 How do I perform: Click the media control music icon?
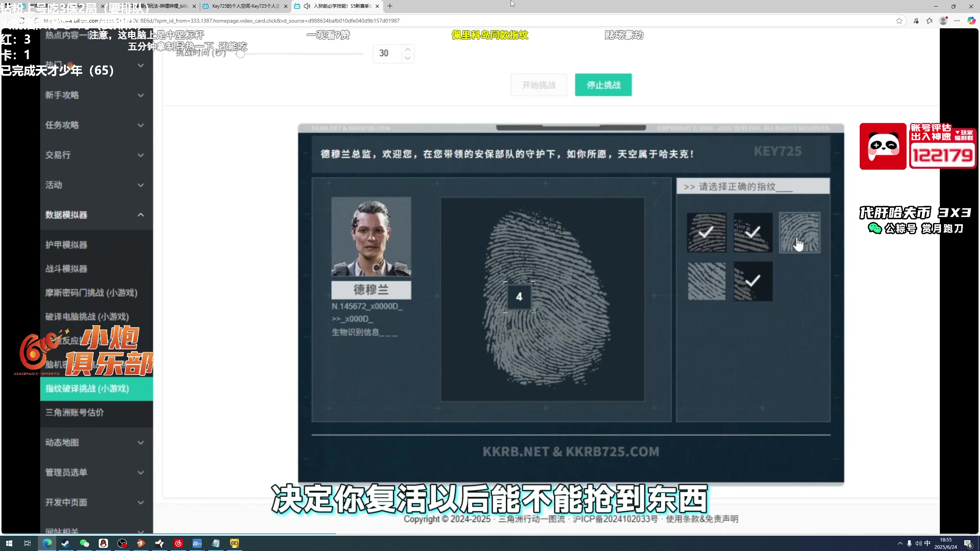916,21
